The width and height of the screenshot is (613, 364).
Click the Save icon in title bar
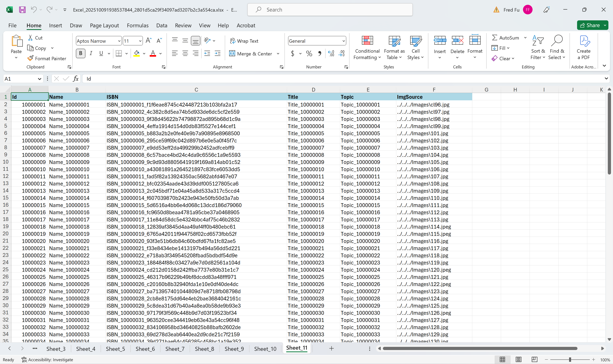[x=22, y=10]
